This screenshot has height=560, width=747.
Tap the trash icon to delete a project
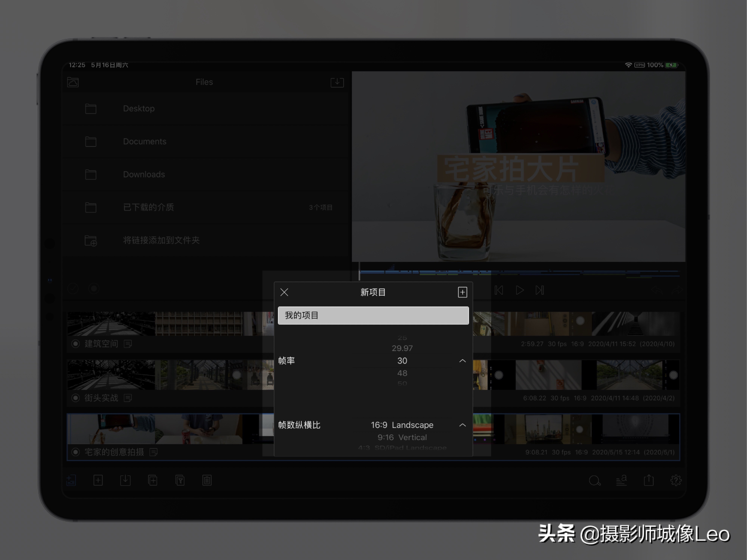[x=207, y=480]
